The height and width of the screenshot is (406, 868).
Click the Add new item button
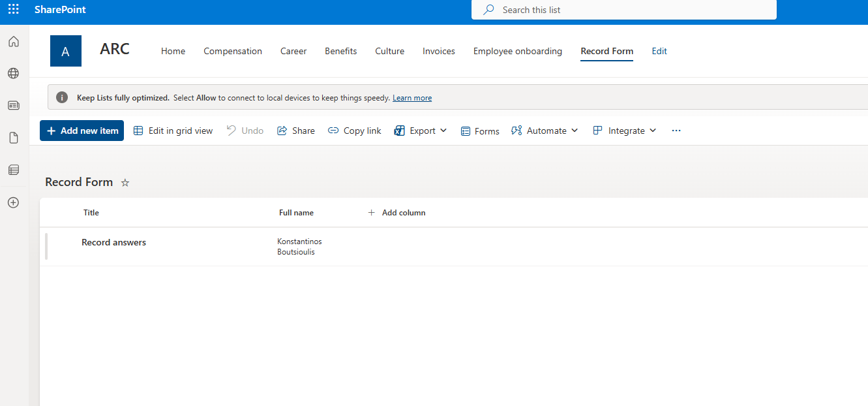point(82,131)
